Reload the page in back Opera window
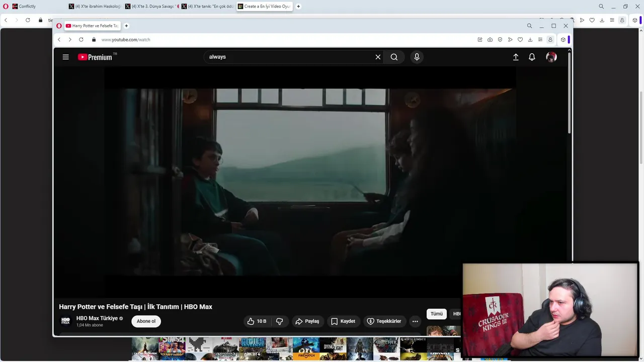 (x=28, y=20)
